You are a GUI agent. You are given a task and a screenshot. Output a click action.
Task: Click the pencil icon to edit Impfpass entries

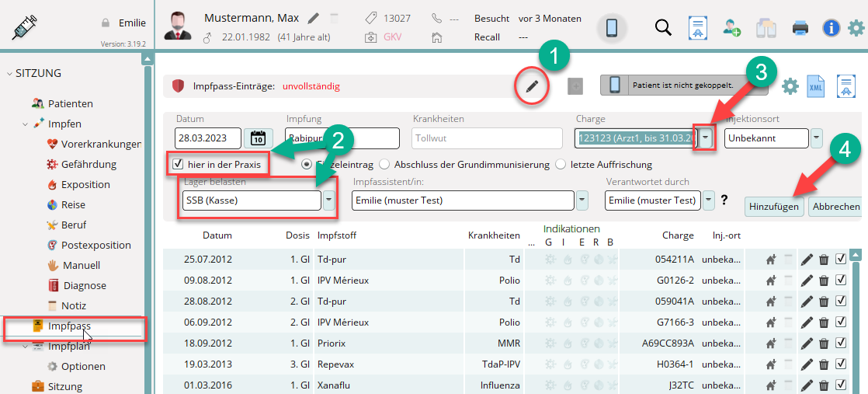tap(532, 86)
